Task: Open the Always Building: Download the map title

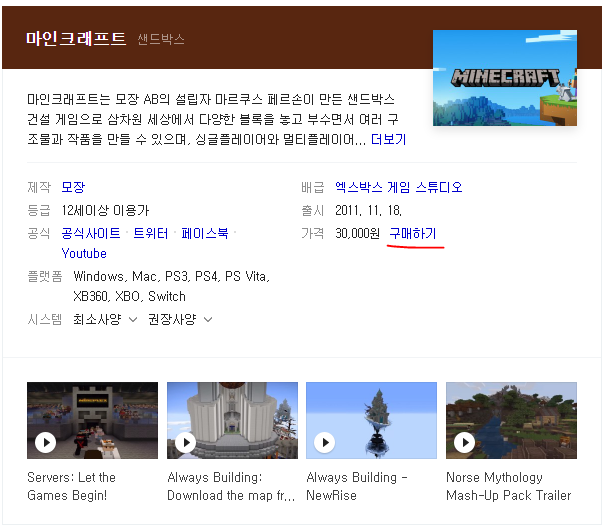Action: [x=231, y=486]
